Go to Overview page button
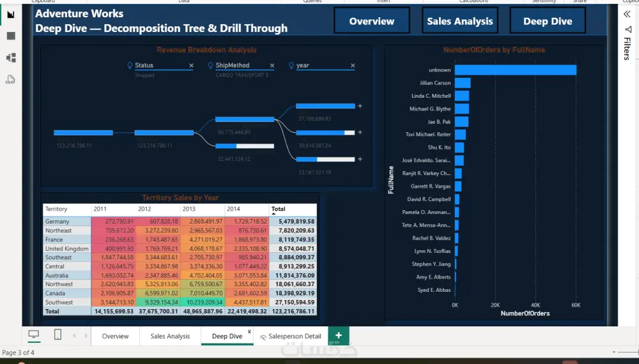 tap(372, 21)
